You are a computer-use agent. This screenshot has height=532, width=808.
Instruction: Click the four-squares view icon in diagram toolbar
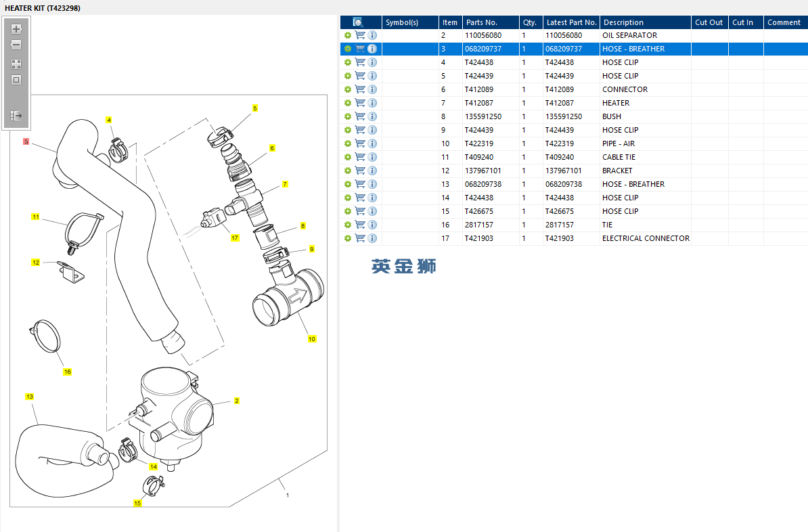pos(16,64)
